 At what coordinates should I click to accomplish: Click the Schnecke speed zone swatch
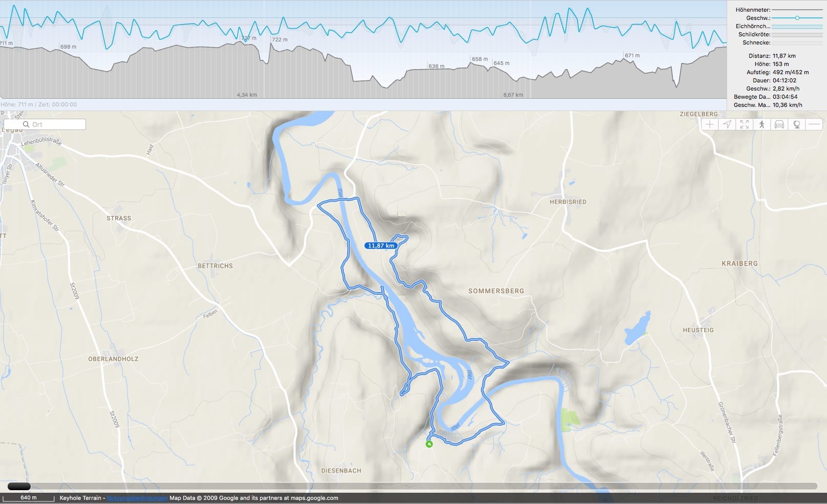pyautogui.click(x=797, y=42)
